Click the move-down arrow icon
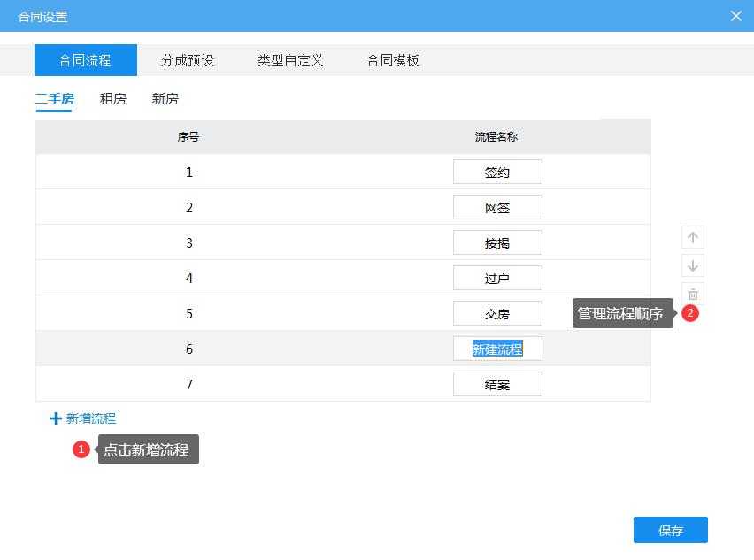The width and height of the screenshot is (754, 560). click(693, 265)
